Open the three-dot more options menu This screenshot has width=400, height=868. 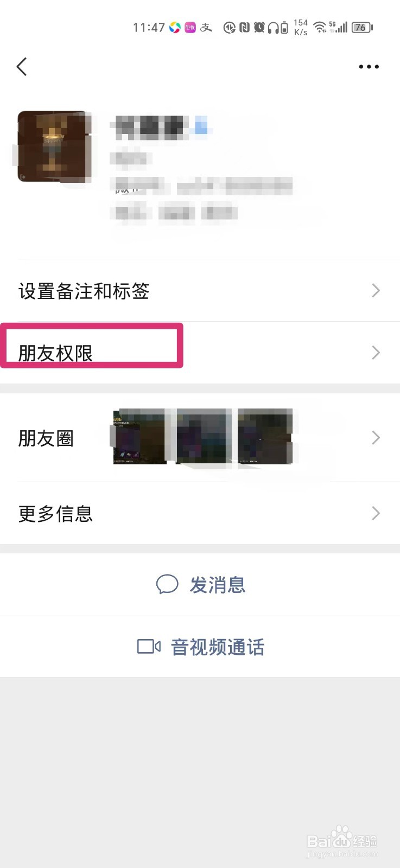[x=369, y=67]
